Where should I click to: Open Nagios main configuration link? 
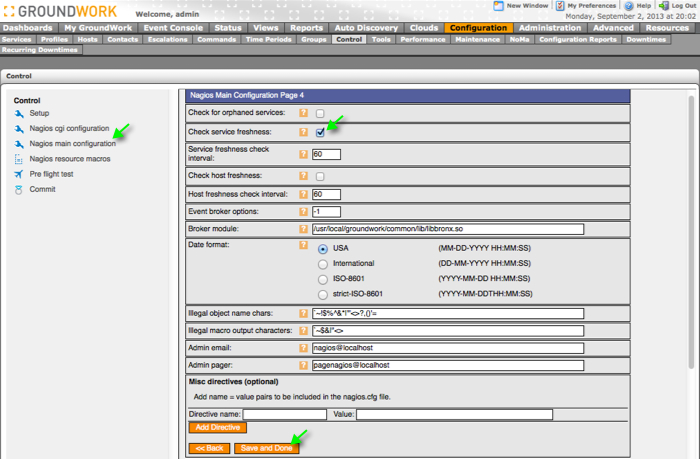pyautogui.click(x=73, y=144)
